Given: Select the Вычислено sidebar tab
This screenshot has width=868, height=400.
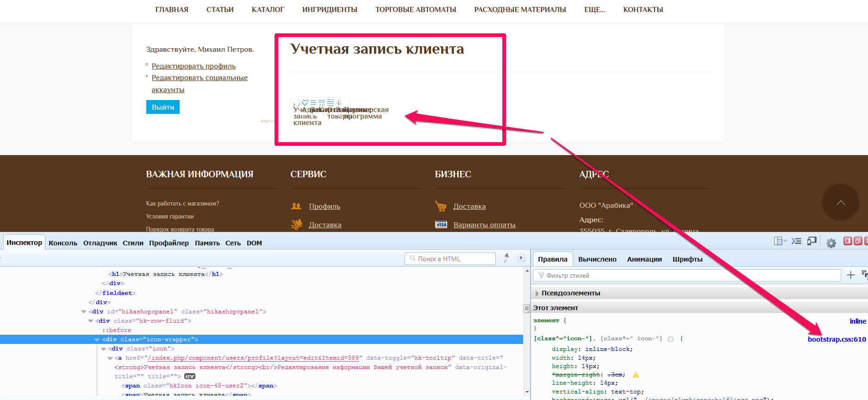Looking at the screenshot, I should coord(597,259).
